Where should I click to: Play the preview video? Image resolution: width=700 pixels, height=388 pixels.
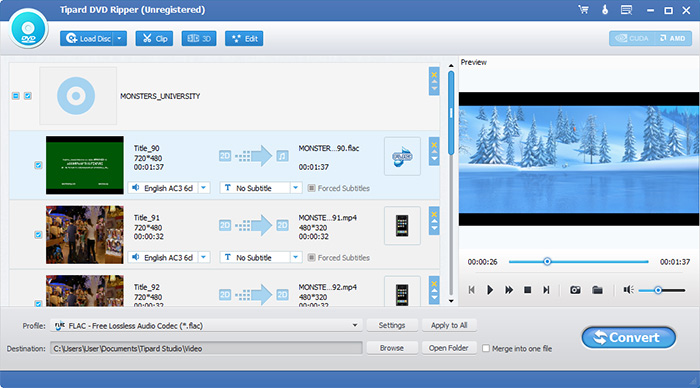tap(490, 290)
